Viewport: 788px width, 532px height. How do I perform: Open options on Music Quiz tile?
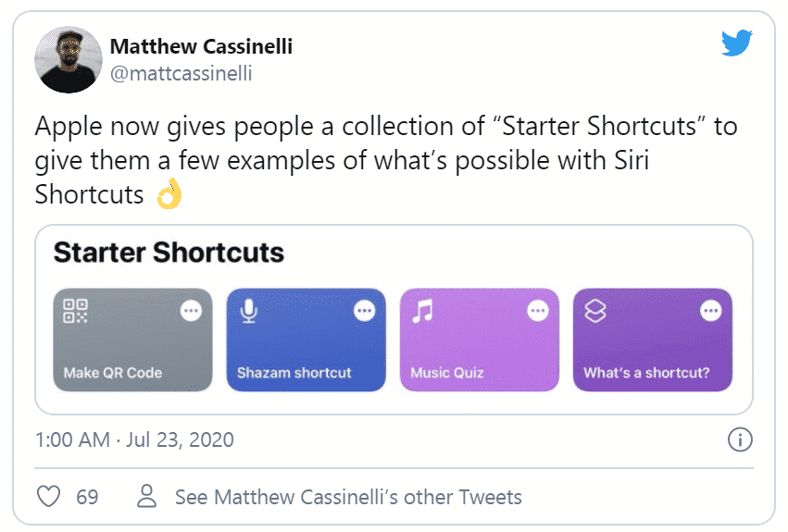point(538,313)
